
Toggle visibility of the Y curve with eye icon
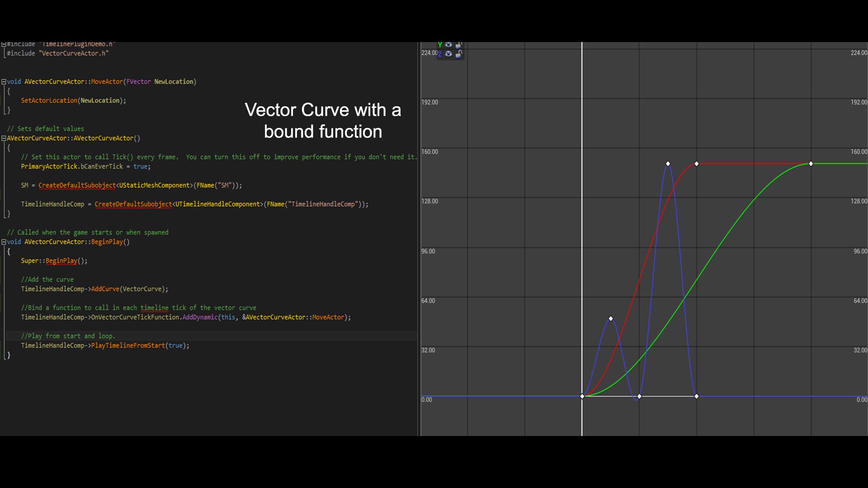tap(448, 45)
